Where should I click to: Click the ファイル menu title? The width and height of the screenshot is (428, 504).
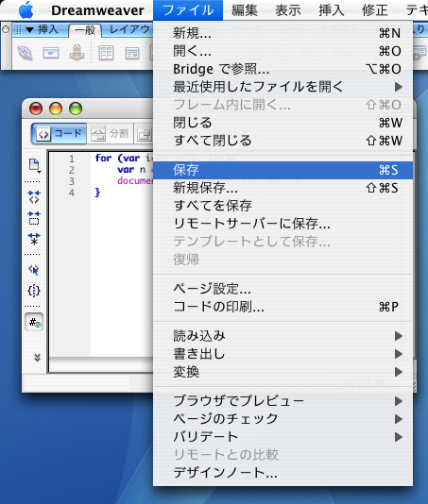(188, 10)
